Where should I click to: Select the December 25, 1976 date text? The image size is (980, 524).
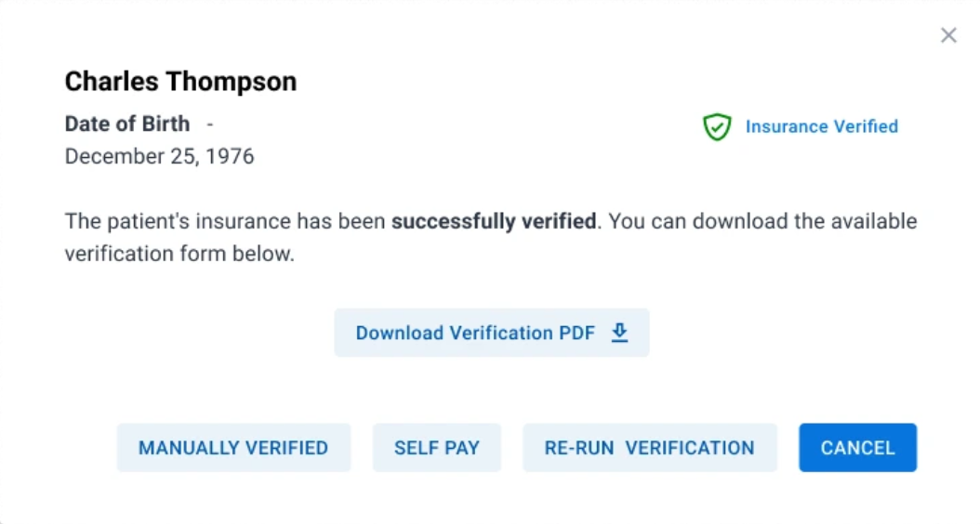point(159,156)
